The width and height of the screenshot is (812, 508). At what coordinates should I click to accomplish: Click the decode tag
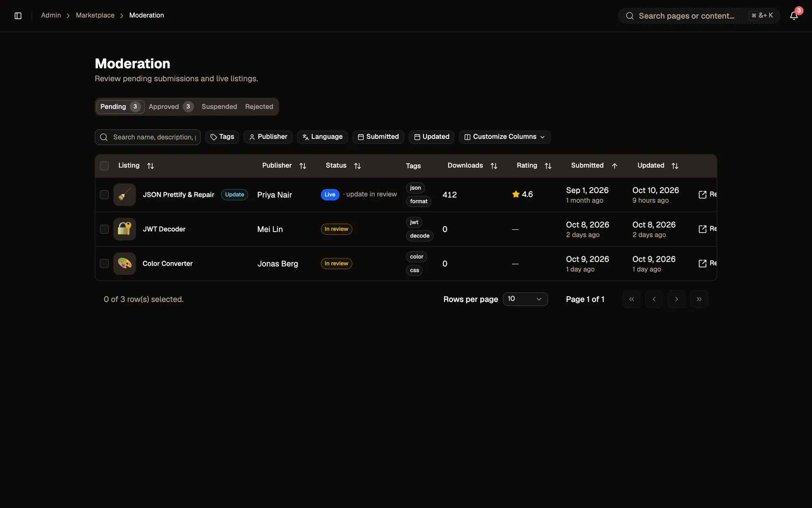[420, 236]
